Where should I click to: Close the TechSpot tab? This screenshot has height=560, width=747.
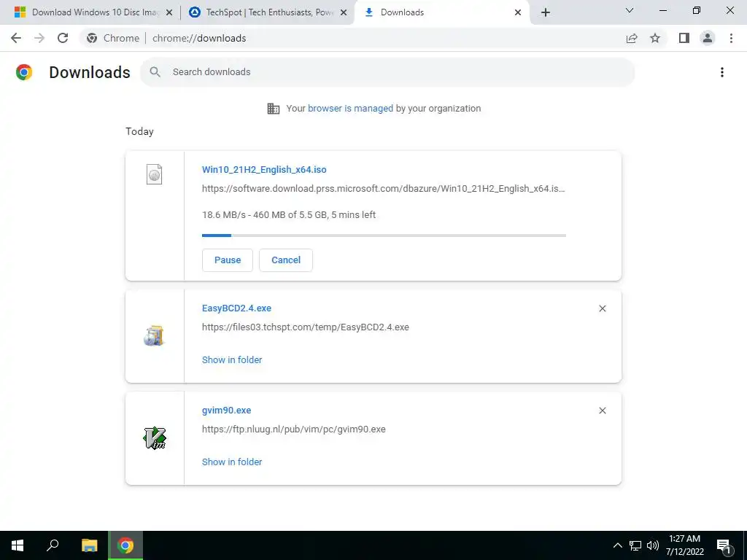coord(344,12)
